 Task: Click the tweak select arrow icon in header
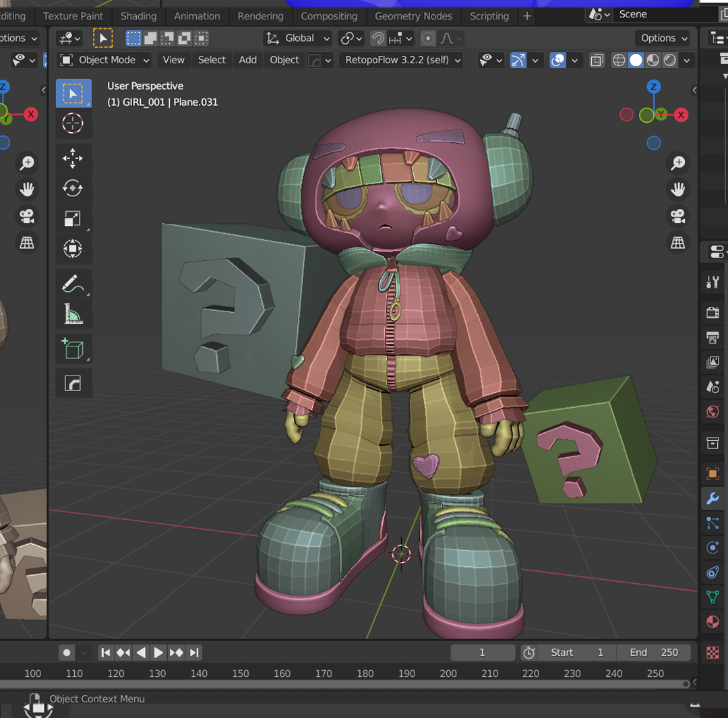coord(103,38)
